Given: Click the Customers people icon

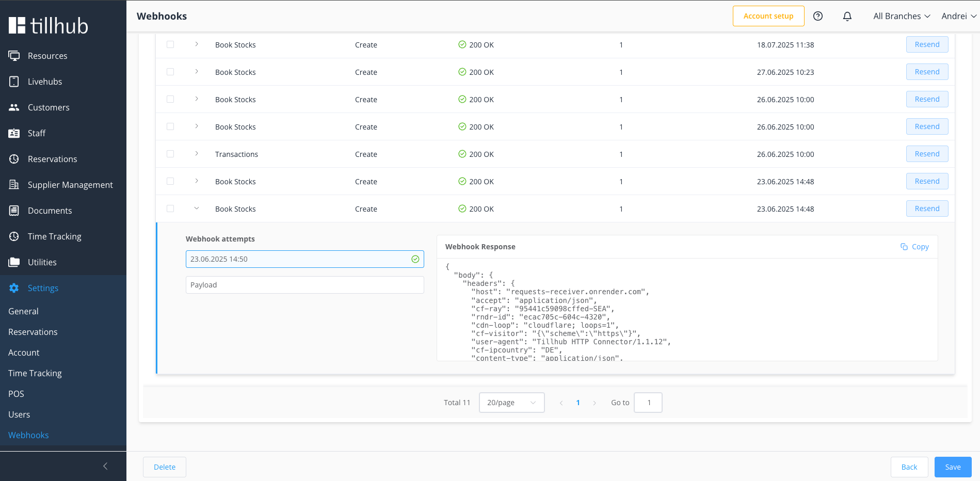Looking at the screenshot, I should coord(14,107).
